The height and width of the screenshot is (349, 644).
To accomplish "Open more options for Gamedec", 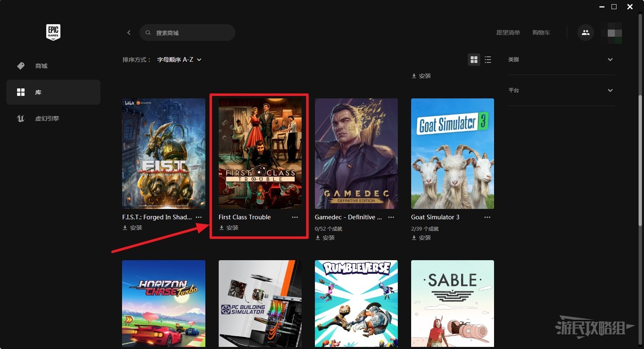I will pos(391,217).
